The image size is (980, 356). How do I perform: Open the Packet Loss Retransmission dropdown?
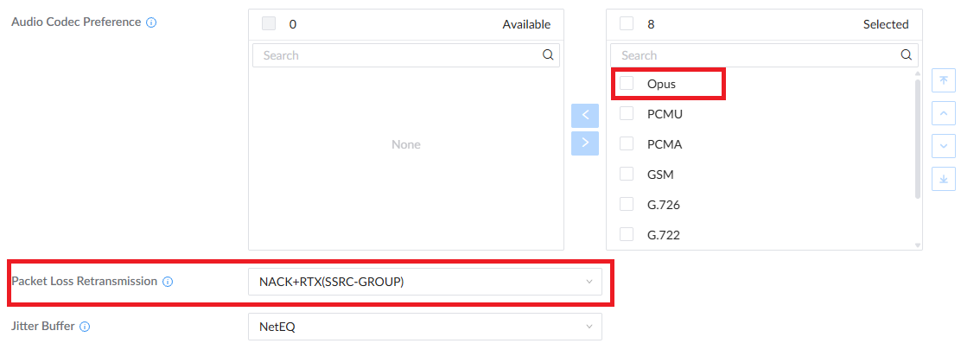pyautogui.click(x=425, y=282)
